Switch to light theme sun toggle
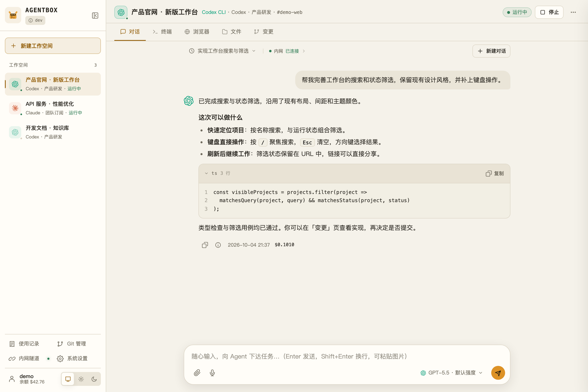Screen dimensions: 588x392 pyautogui.click(x=81, y=379)
